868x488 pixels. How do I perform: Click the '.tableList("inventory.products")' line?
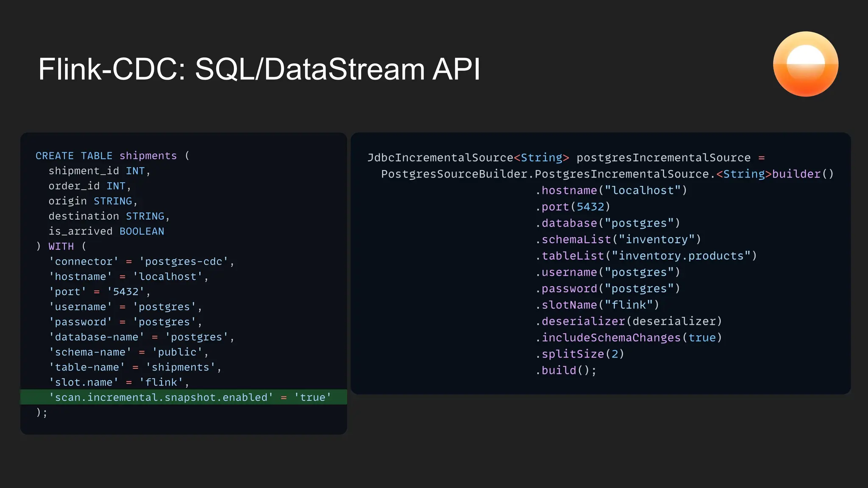tap(646, 256)
